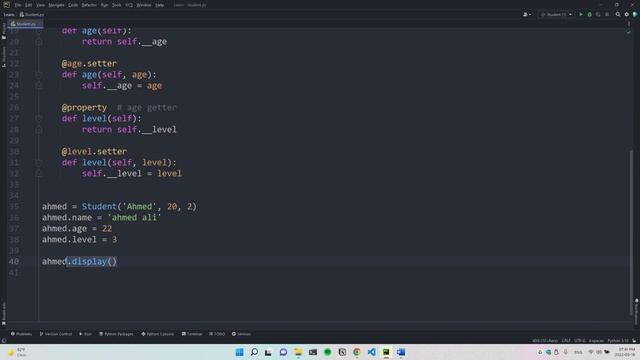
Task: Click the 4 spaces indent status entry
Action: pos(596,340)
